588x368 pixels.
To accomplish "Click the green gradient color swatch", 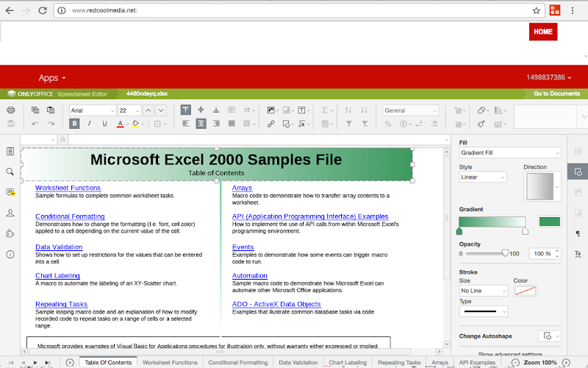I will pyautogui.click(x=549, y=222).
